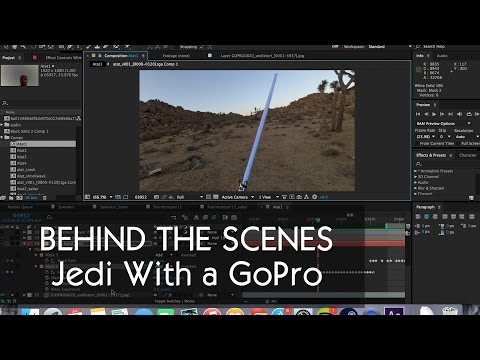This screenshot has width=480, height=360.
Task: Jump to last frame in Preview panel
Action: 450,114
